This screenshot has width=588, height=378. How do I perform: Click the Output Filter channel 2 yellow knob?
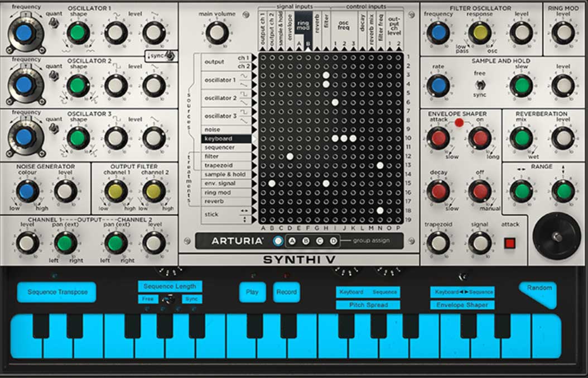pyautogui.click(x=154, y=191)
